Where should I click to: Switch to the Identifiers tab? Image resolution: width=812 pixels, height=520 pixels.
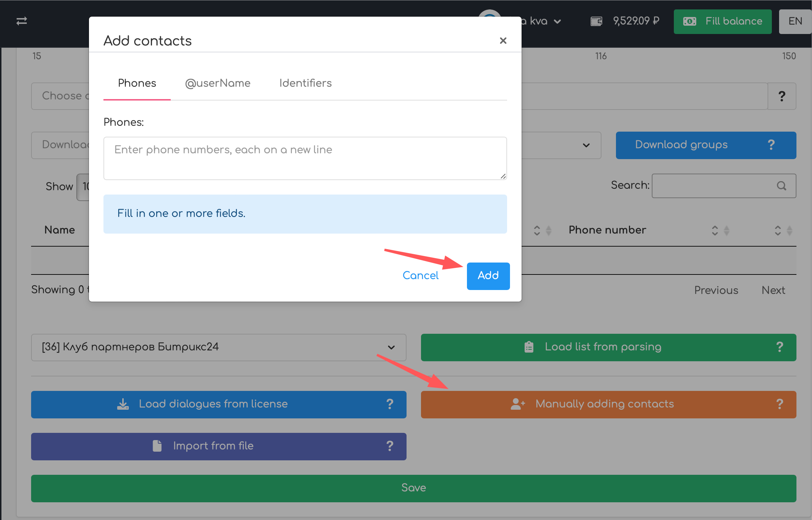[305, 83]
